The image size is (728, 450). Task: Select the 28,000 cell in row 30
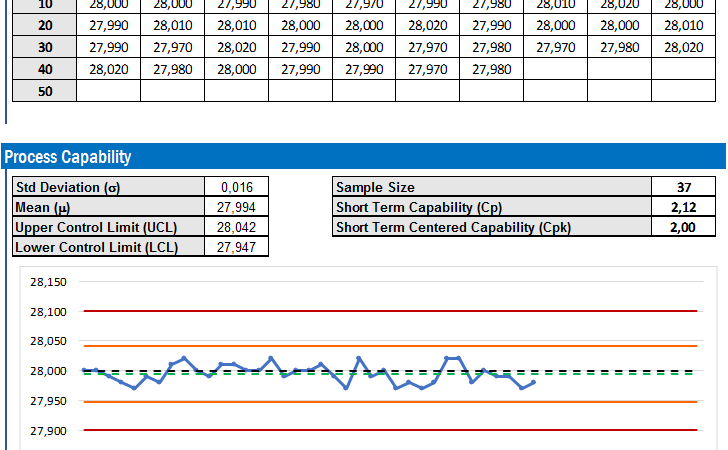tap(364, 47)
